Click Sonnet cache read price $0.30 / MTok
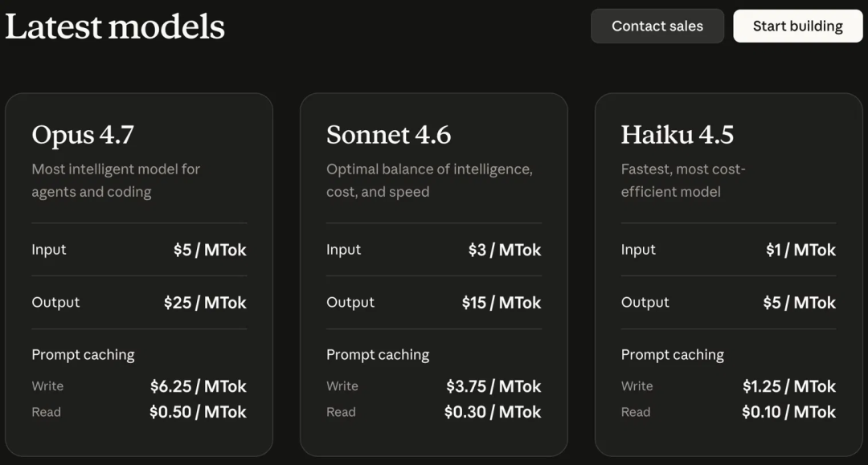 point(493,412)
